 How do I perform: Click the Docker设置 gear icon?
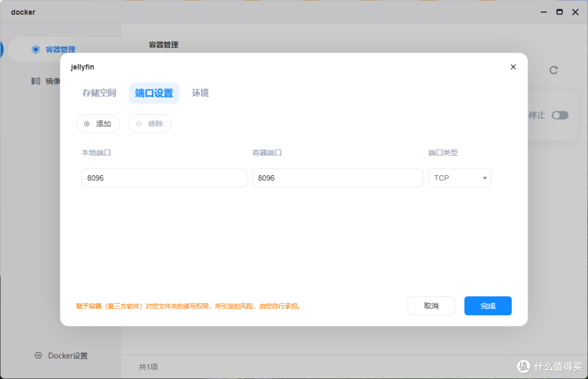pyautogui.click(x=38, y=356)
